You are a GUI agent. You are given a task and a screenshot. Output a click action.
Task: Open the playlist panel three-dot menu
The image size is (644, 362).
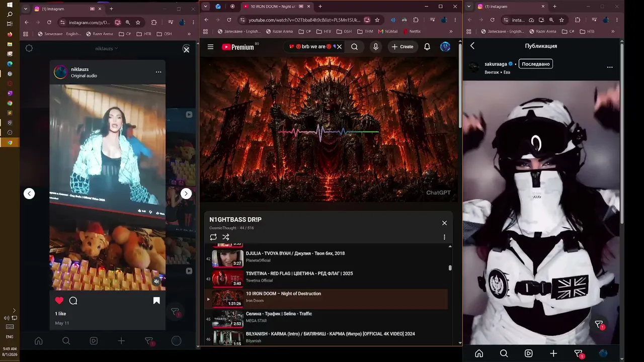coord(444,237)
